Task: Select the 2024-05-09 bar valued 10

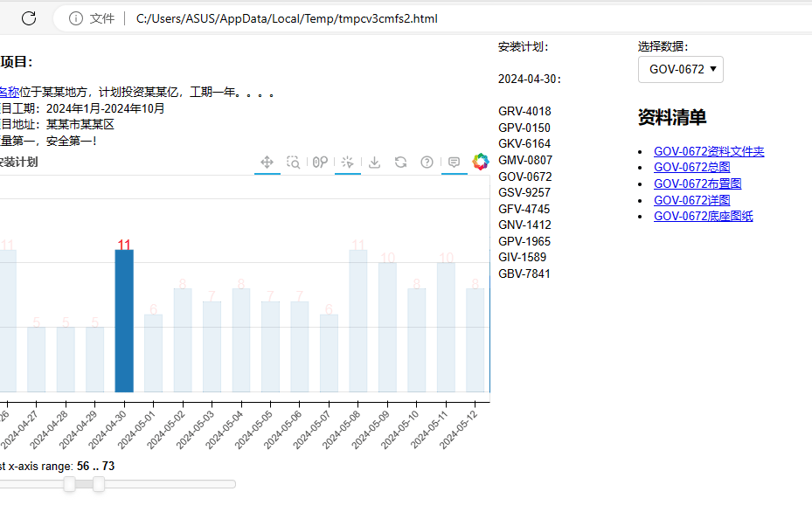Action: (x=387, y=327)
